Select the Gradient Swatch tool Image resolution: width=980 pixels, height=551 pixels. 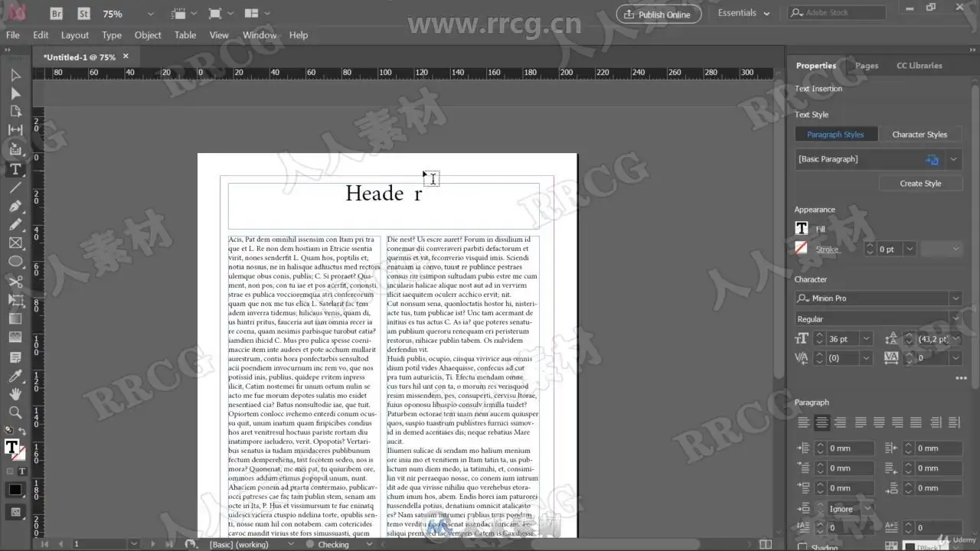15,318
